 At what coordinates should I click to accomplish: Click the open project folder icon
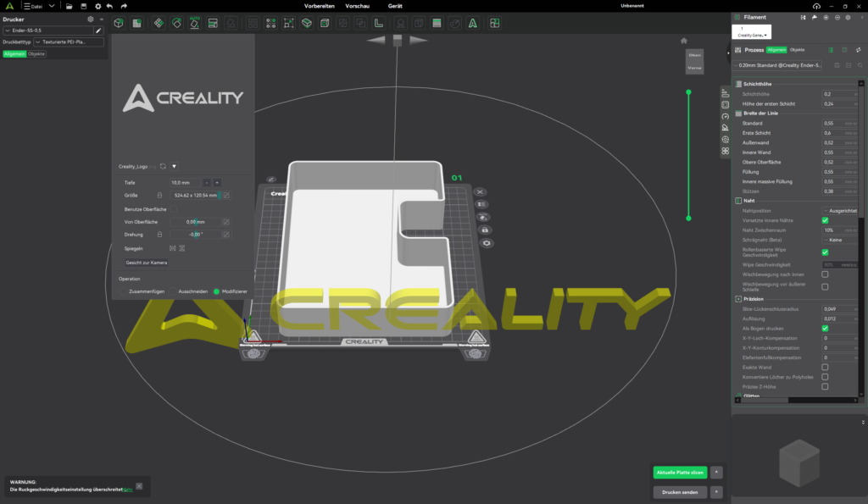tap(70, 6)
